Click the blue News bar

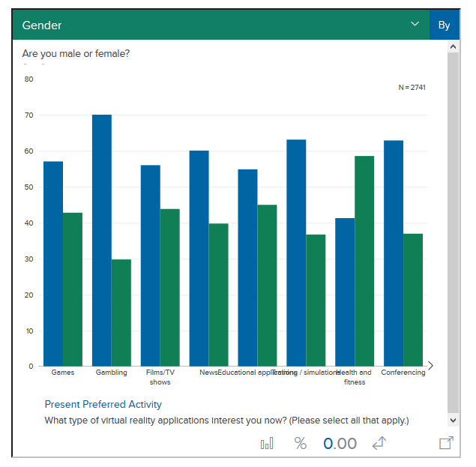pos(199,258)
